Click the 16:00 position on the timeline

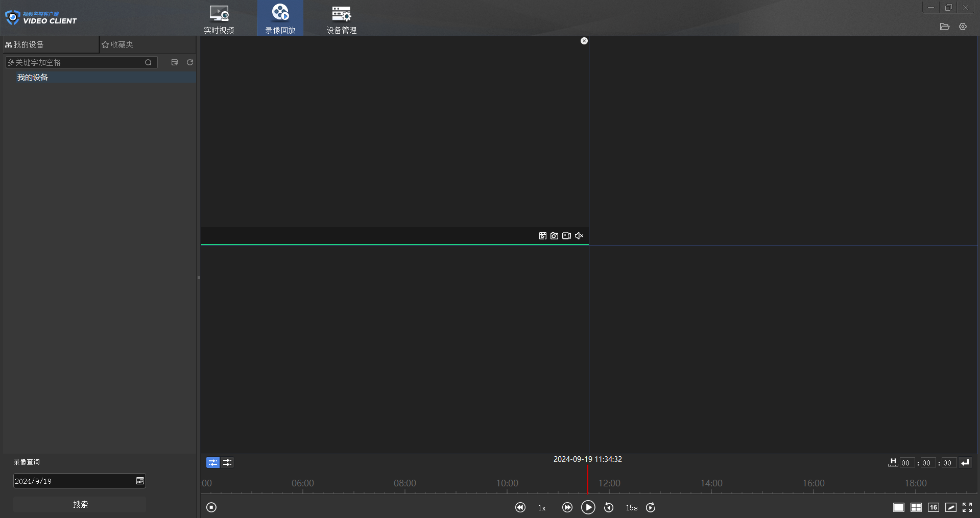click(x=814, y=483)
